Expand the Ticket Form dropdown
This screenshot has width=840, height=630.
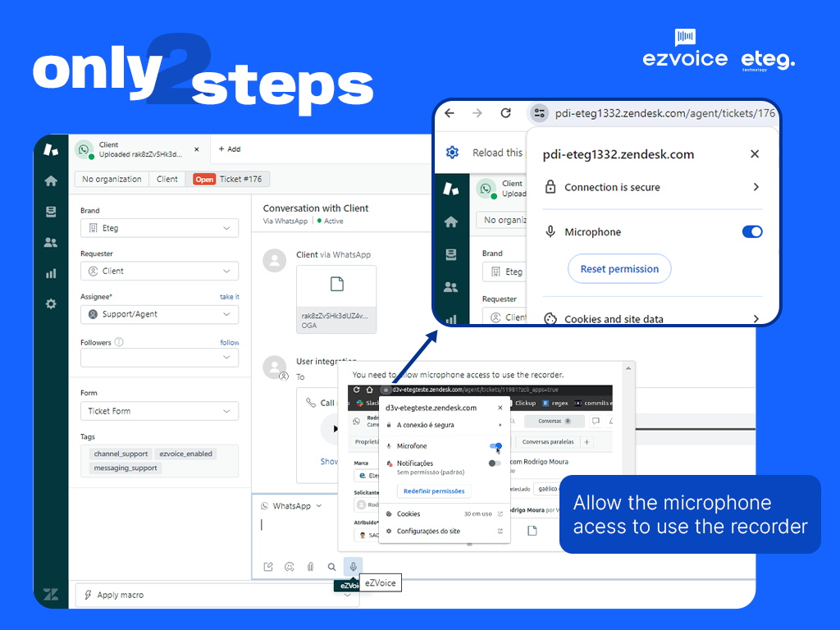point(159,411)
